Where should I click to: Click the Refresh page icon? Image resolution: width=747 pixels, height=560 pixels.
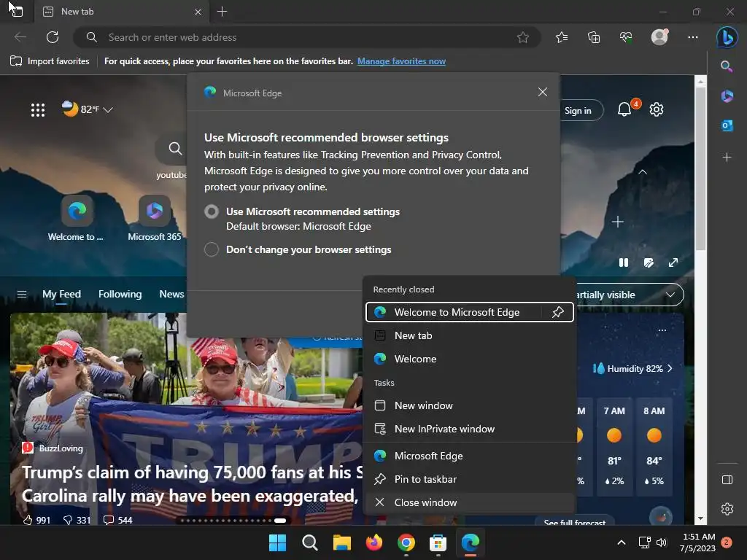point(53,37)
